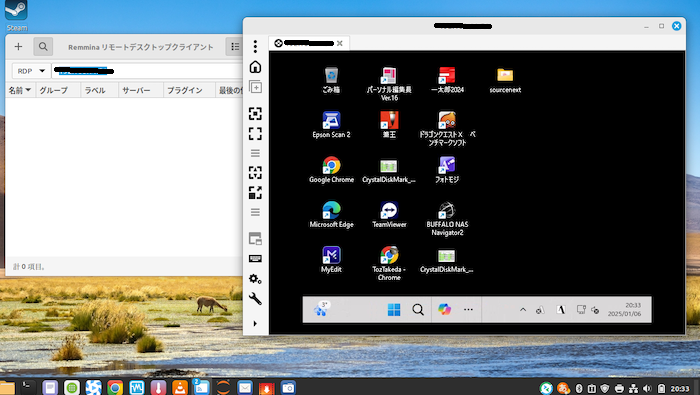This screenshot has width=700, height=395.
Task: Close the remote connection tab
Action: [340, 43]
